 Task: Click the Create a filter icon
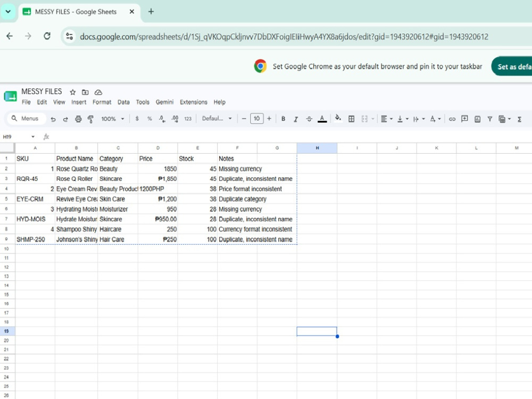(490, 119)
